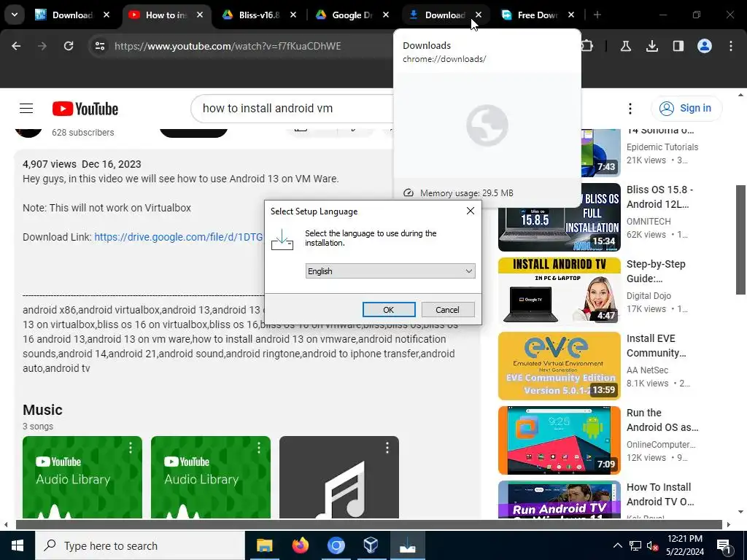Viewport: 747px width, 560px height.
Task: Open Run the Android OS video thumbnail
Action: (560, 440)
